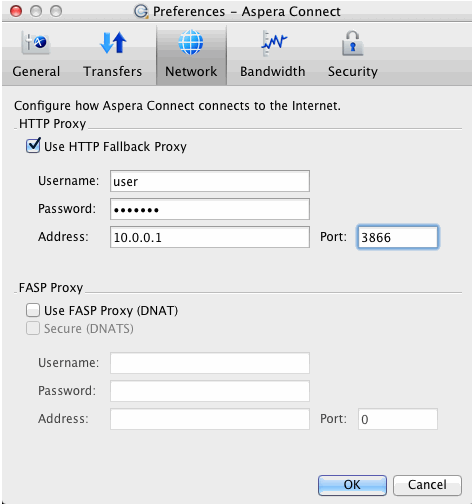Switch to the Bandwidth tab label

(x=273, y=71)
